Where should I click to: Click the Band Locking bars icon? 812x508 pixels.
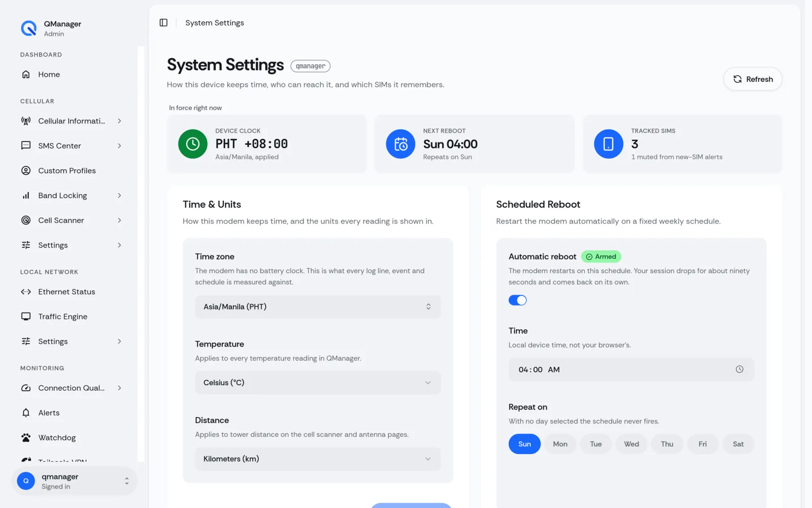click(x=26, y=196)
